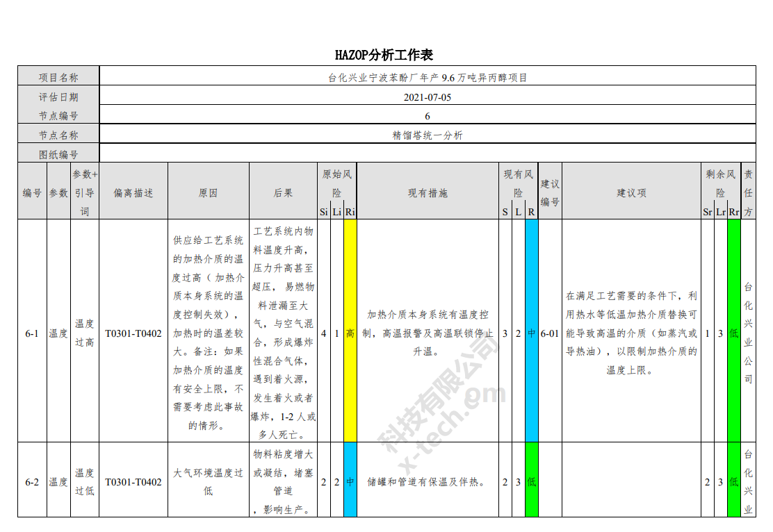Click blue 中 current risk cell in row 6-1
773x532 pixels.
(x=531, y=331)
